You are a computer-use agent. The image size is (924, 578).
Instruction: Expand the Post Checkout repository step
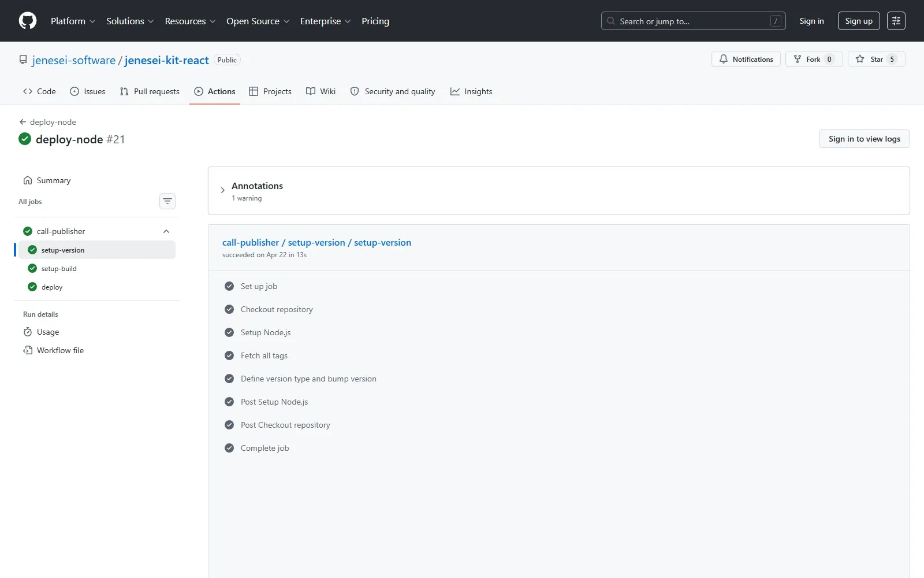[x=559, y=425]
